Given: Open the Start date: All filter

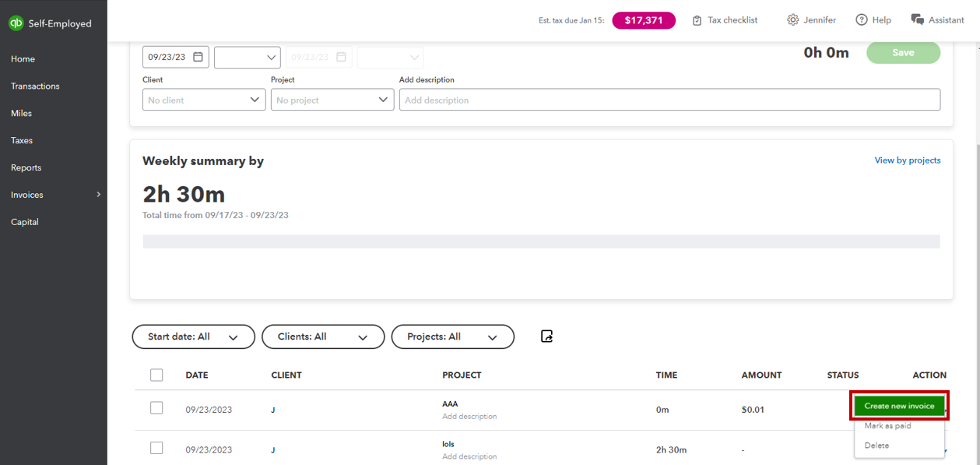Looking at the screenshot, I should point(194,336).
